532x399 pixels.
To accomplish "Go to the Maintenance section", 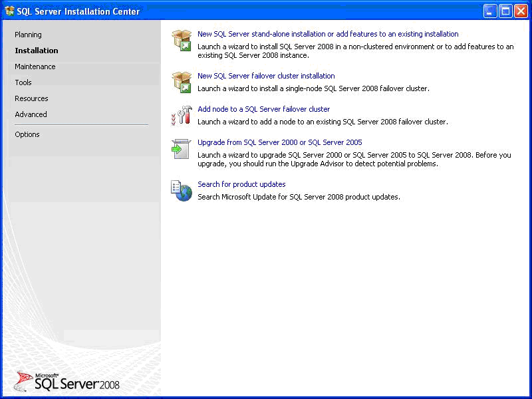I will (35, 66).
